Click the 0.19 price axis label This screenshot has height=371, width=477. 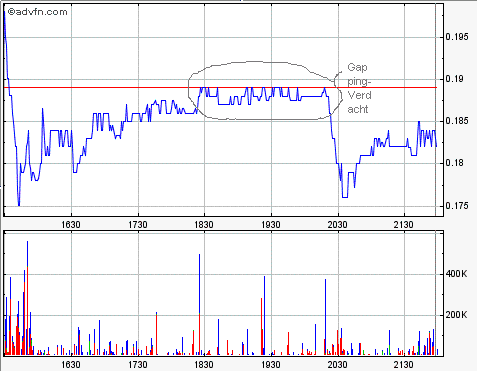454,79
